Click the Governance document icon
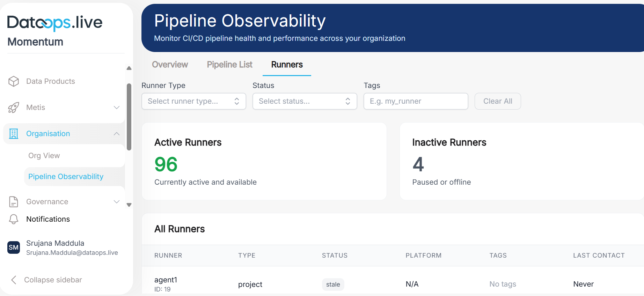The width and height of the screenshot is (644, 296). tap(14, 202)
